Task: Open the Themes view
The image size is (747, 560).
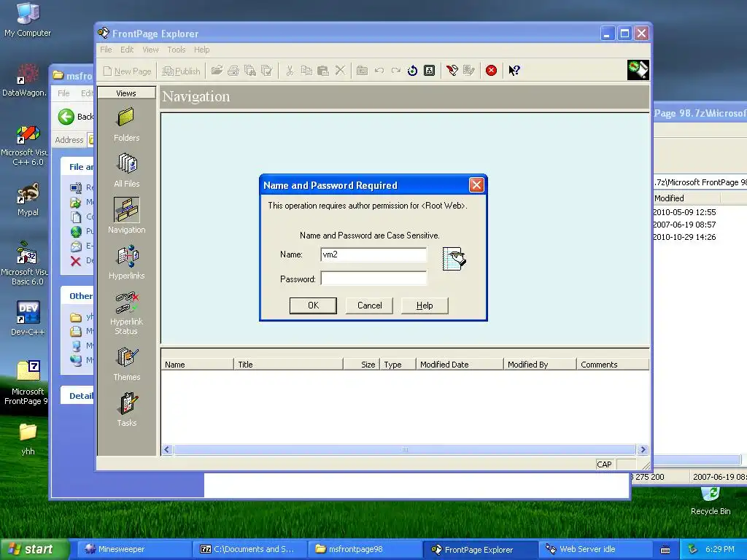Action: pos(126,364)
